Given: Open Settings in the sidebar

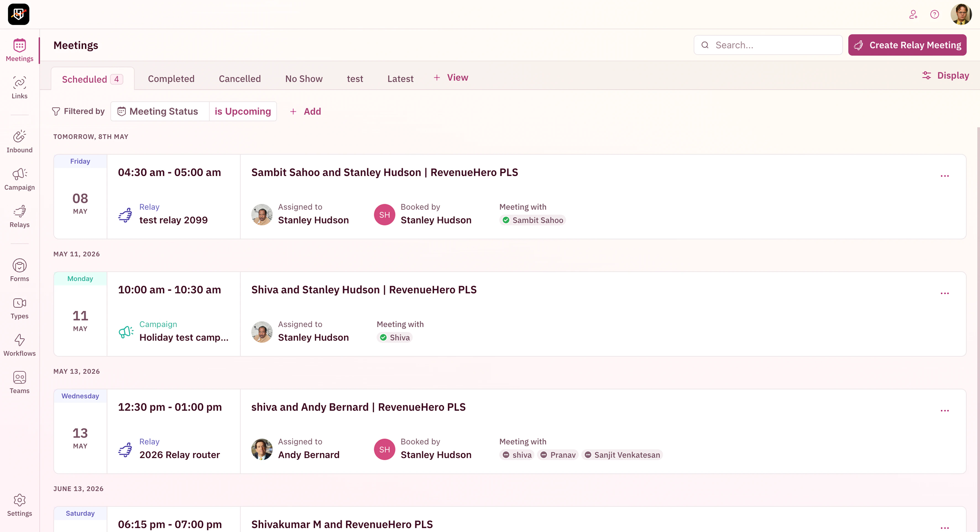Looking at the screenshot, I should (19, 505).
